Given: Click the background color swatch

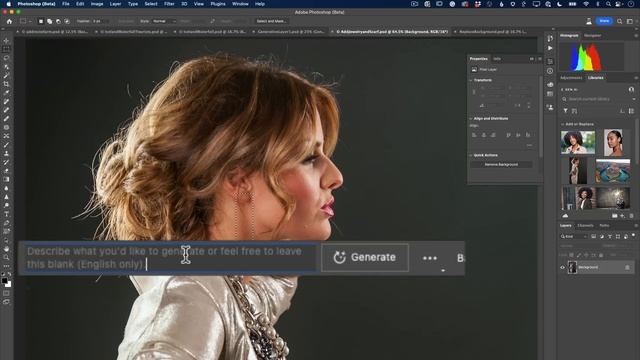Looking at the screenshot, I should (8, 284).
